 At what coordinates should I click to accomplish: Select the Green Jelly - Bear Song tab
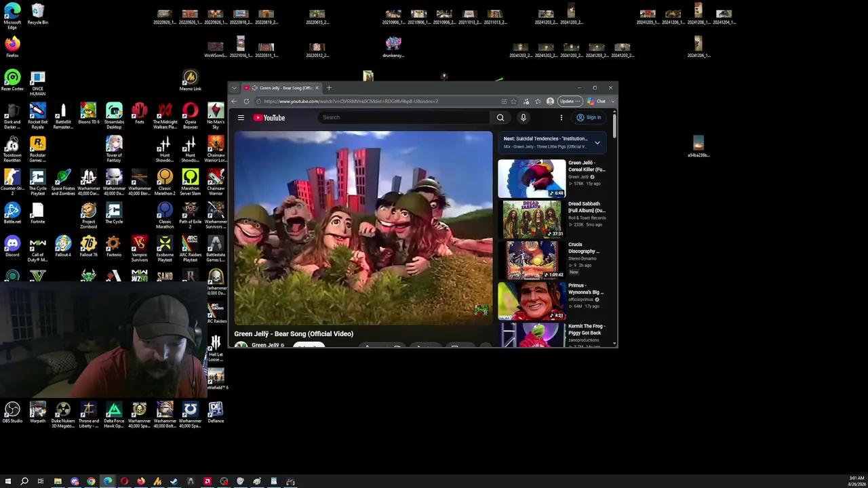281,88
